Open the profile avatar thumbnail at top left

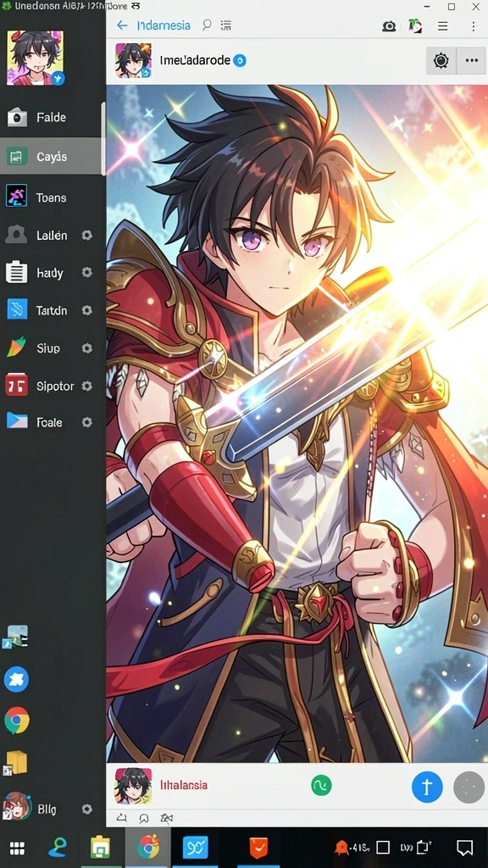pyautogui.click(x=35, y=58)
